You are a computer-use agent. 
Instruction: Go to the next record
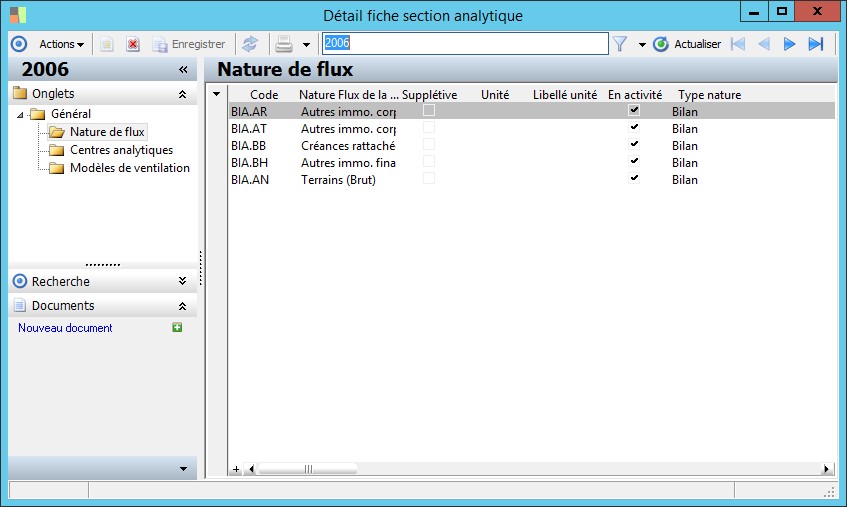coord(789,44)
